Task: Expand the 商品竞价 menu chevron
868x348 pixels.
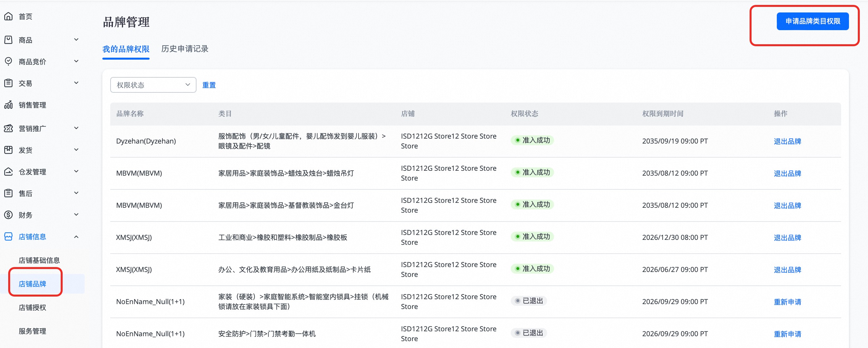Action: tap(76, 61)
